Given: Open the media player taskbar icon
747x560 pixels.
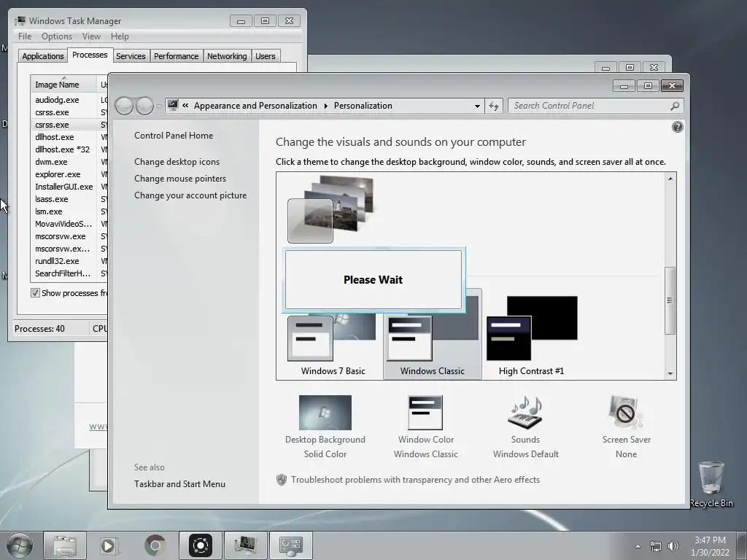Looking at the screenshot, I should coord(109,545).
